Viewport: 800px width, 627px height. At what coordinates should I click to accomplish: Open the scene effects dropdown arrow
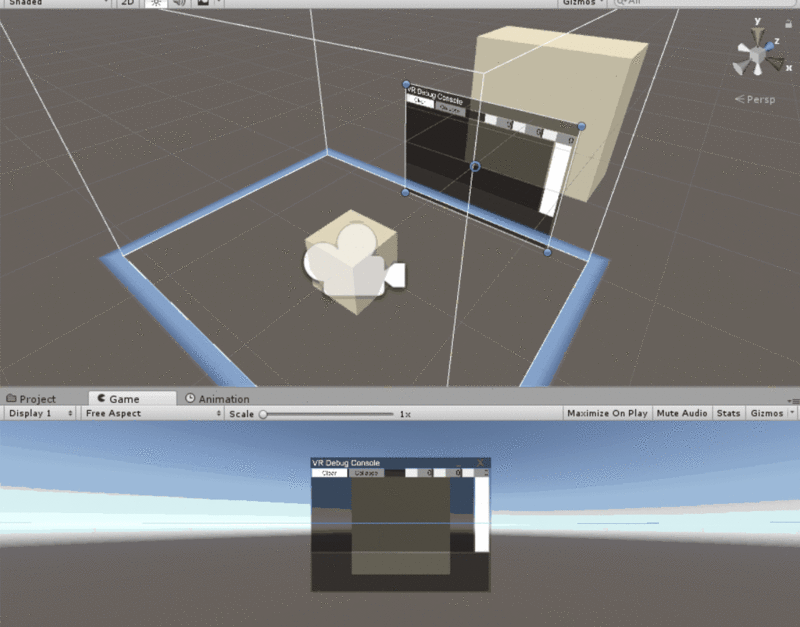coord(218,3)
